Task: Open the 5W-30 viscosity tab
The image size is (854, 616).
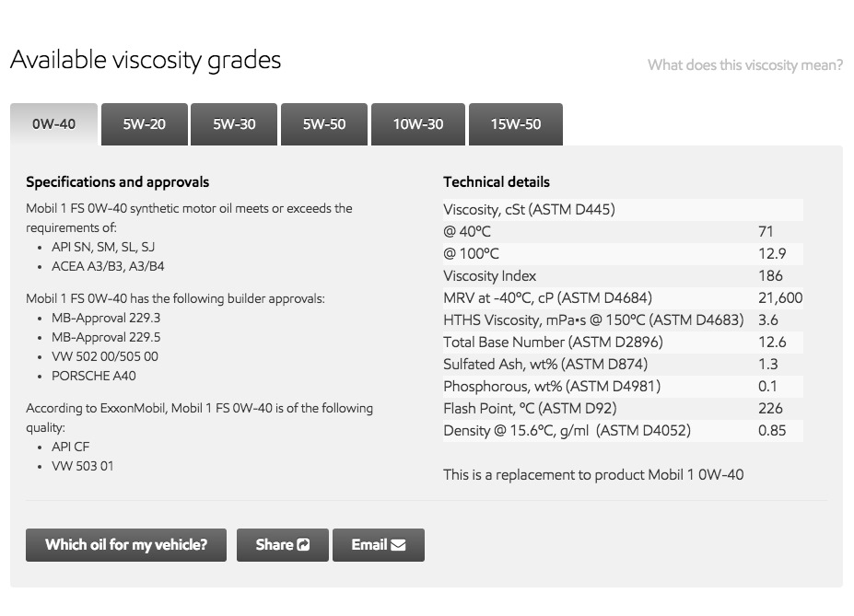Action: (x=234, y=124)
